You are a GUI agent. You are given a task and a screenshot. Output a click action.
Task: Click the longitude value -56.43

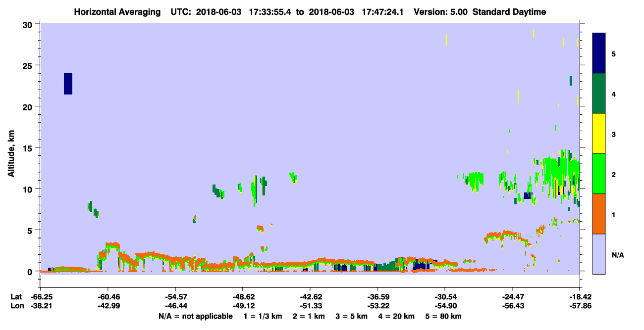click(512, 306)
